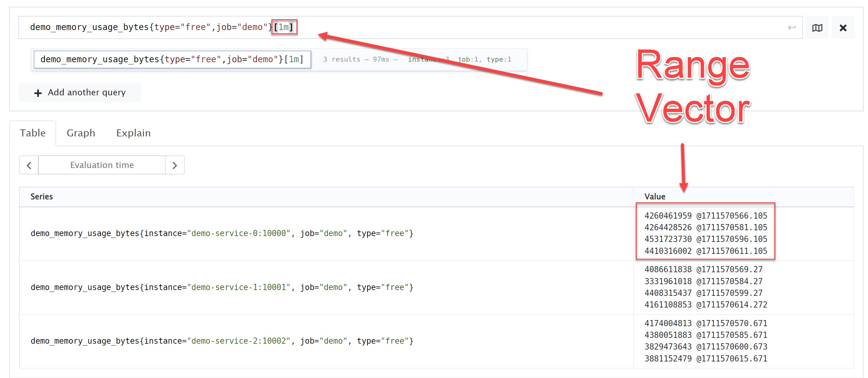Switch to the Graph tab

[81, 133]
